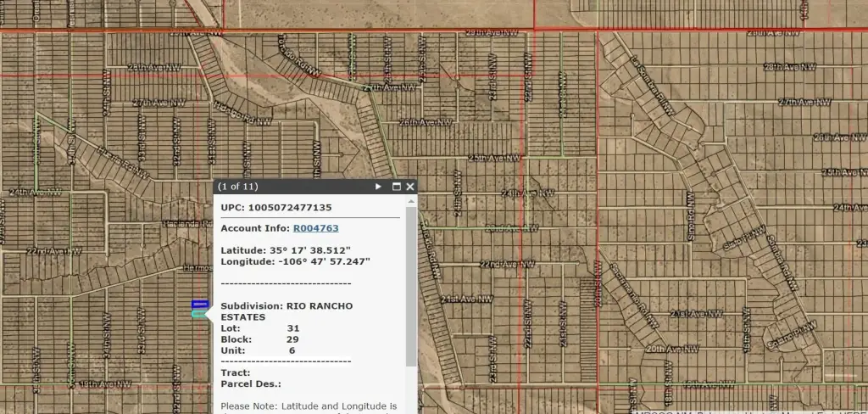Viewport: 868px width, 414px height.
Task: Open account info link R004763
Action: [x=315, y=228]
